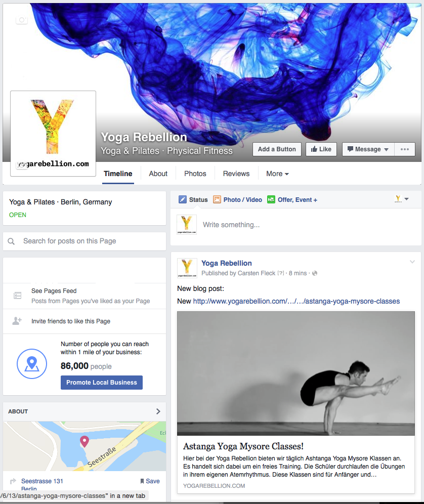Click the cover photo camera icon
424x504 pixels.
(22, 20)
